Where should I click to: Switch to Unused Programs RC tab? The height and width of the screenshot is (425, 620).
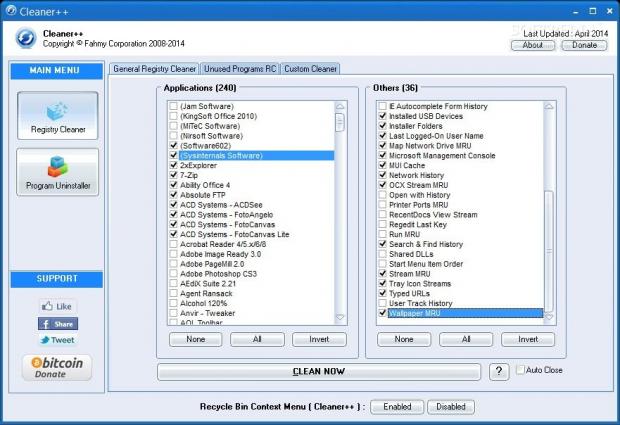(x=240, y=69)
